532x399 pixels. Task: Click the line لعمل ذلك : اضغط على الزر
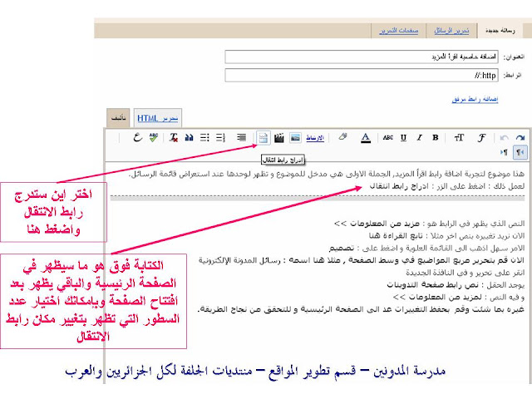pyautogui.click(x=447, y=186)
